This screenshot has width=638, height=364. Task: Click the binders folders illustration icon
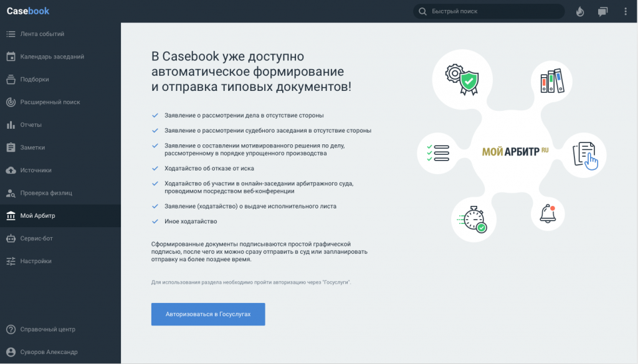552,81
